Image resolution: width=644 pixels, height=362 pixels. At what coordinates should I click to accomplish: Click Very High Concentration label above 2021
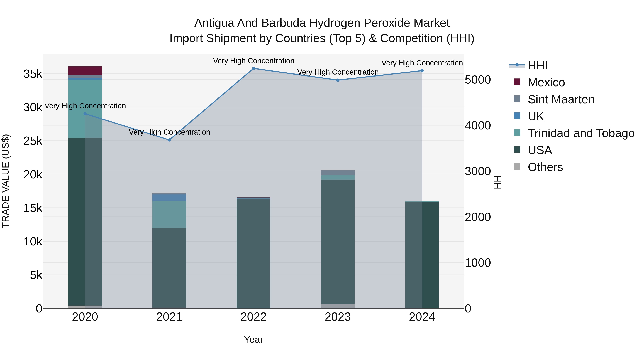169,132
